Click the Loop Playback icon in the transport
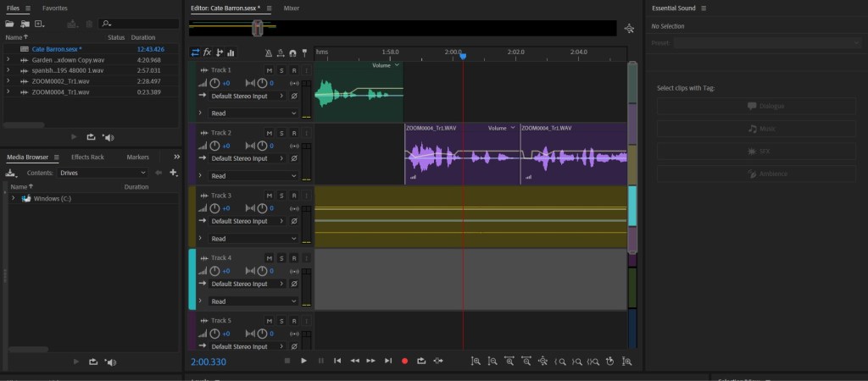Screen dimensions: 868x381 [420, 361]
